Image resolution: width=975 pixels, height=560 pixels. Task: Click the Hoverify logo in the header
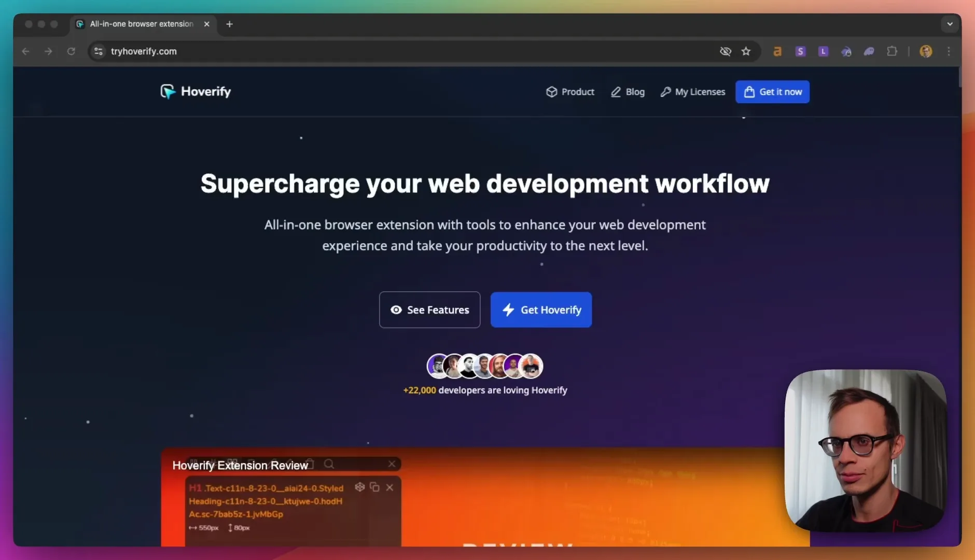click(196, 92)
